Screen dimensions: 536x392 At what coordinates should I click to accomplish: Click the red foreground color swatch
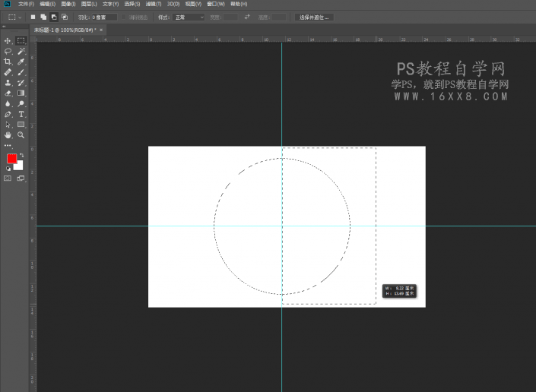11,159
